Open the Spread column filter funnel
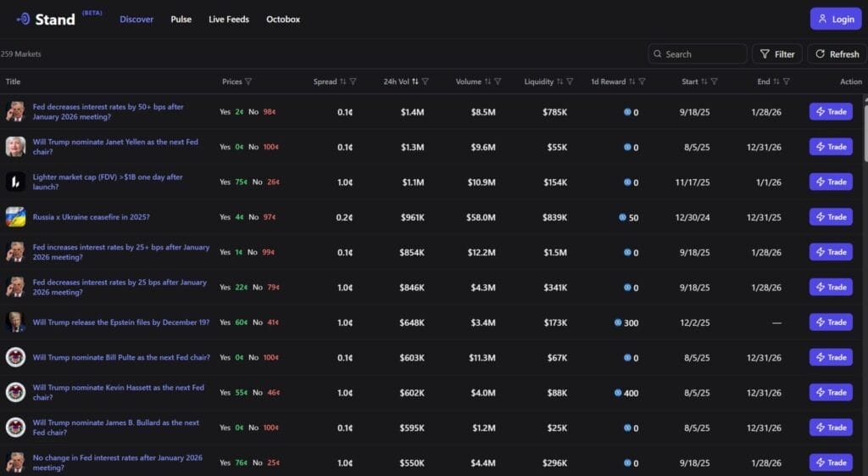 click(x=353, y=81)
